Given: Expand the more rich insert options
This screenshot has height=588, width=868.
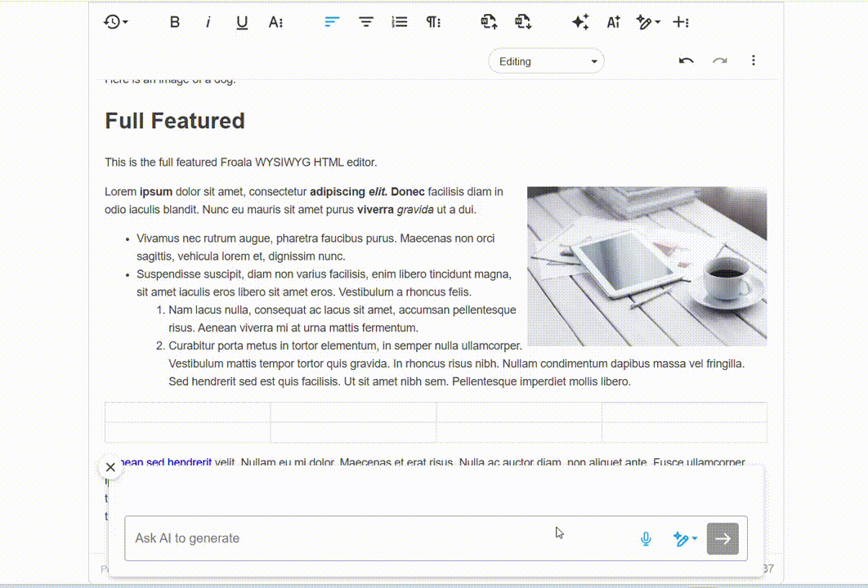Looking at the screenshot, I should pos(681,22).
